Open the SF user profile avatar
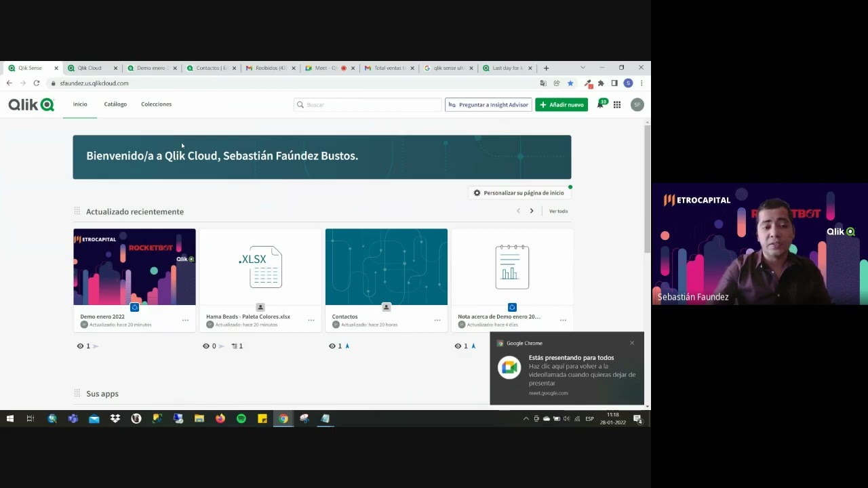This screenshot has height=488, width=868. tap(637, 104)
